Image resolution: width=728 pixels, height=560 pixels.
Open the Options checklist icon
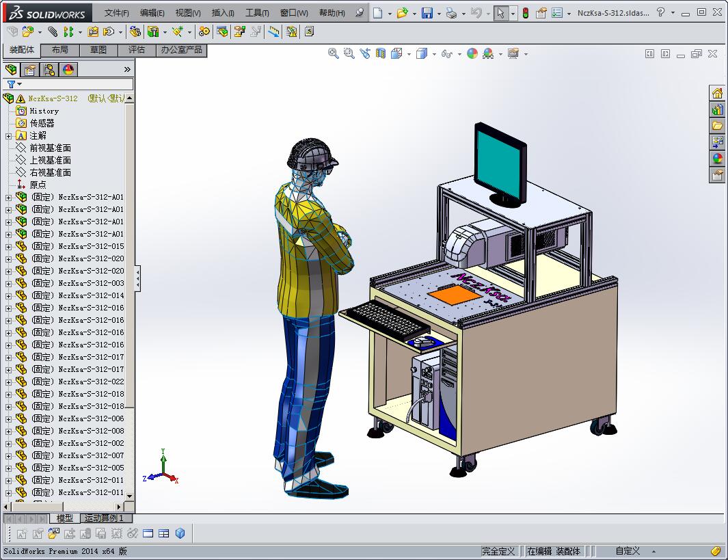557,13
